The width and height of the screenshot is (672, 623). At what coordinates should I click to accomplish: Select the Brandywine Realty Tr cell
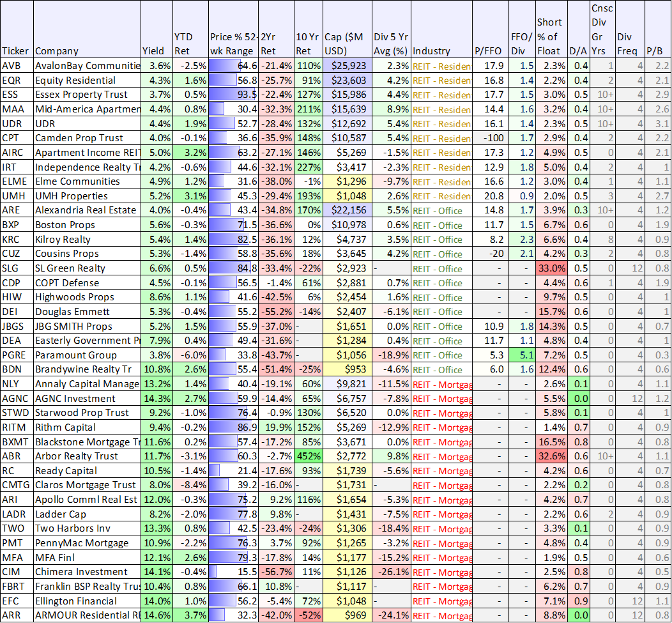point(87,369)
